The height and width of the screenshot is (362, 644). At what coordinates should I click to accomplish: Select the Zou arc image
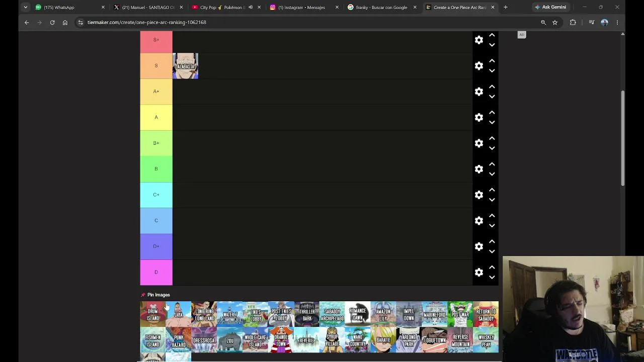click(x=230, y=340)
